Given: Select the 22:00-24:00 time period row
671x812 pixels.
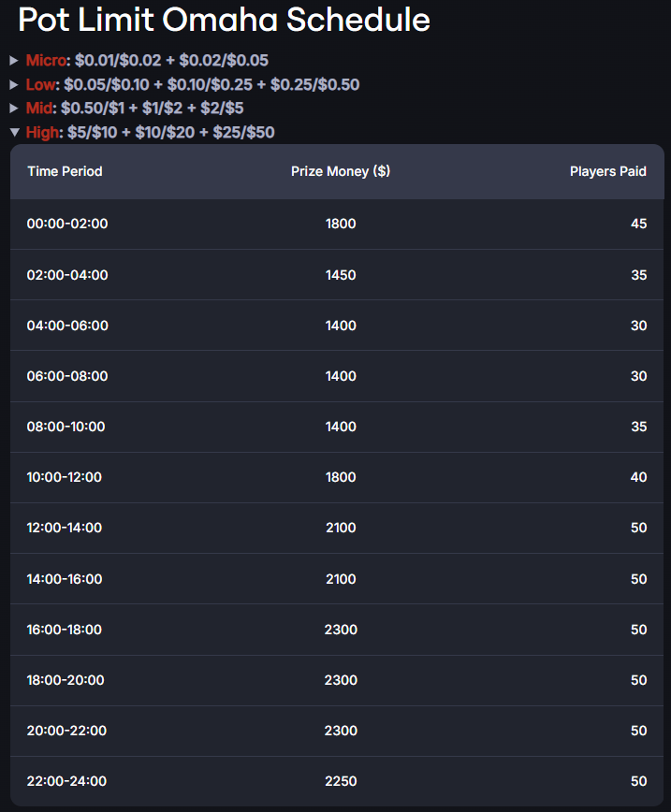Looking at the screenshot, I should point(337,781).
